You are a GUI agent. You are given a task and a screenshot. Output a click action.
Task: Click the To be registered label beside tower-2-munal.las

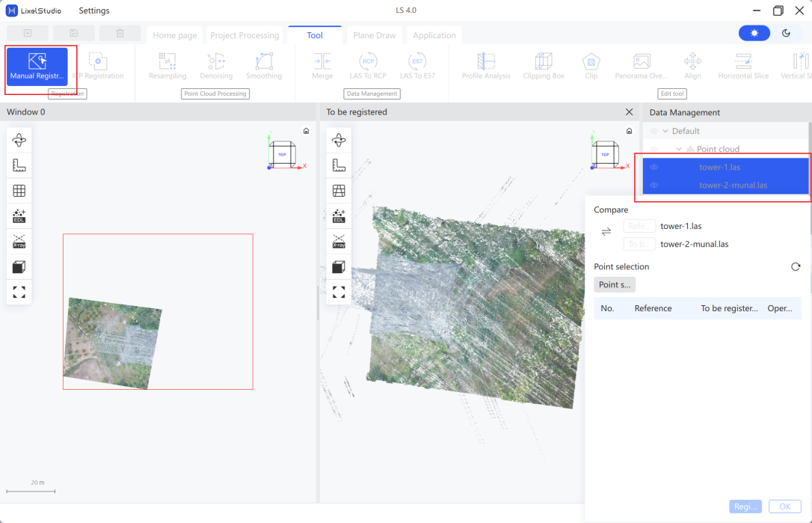(x=639, y=244)
